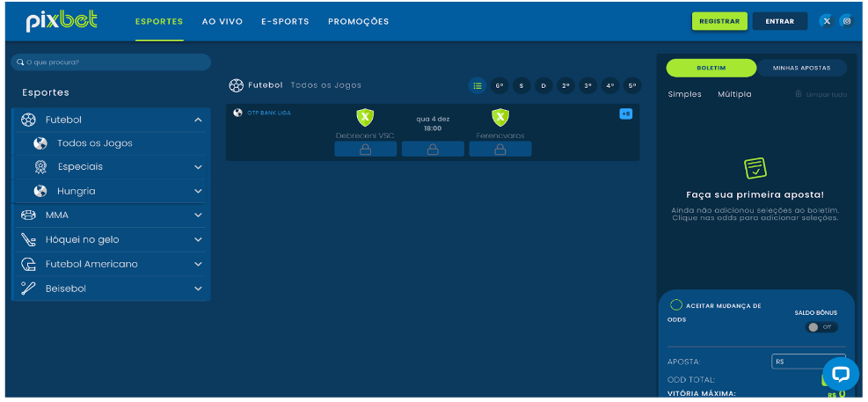
Task: Click the Hóquei no gelo stick icon
Action: [28, 240]
